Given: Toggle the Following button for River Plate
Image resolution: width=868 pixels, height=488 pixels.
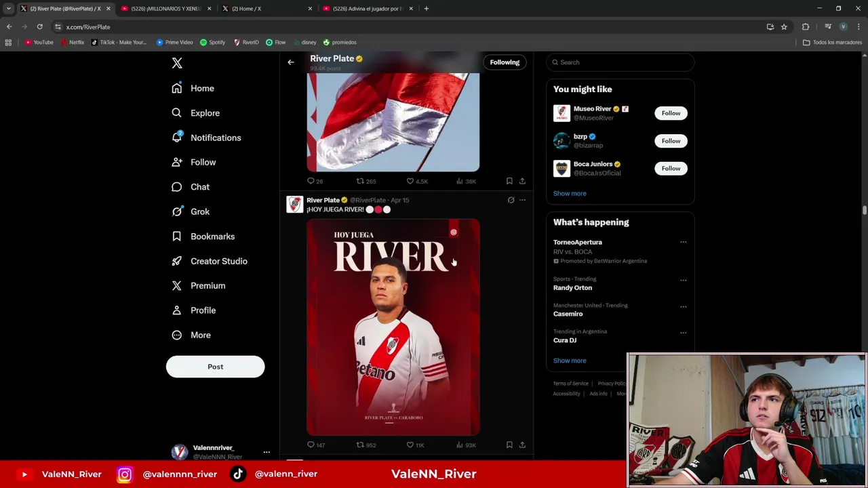Looking at the screenshot, I should [505, 62].
